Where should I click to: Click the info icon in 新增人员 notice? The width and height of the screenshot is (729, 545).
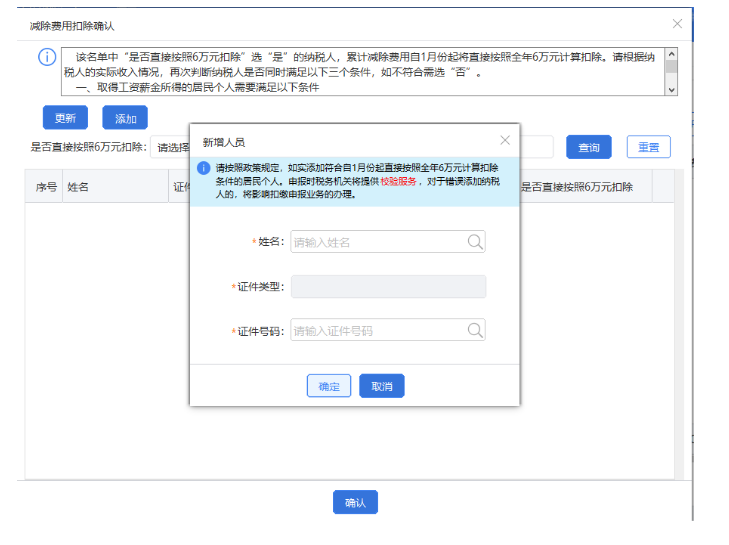point(203,168)
